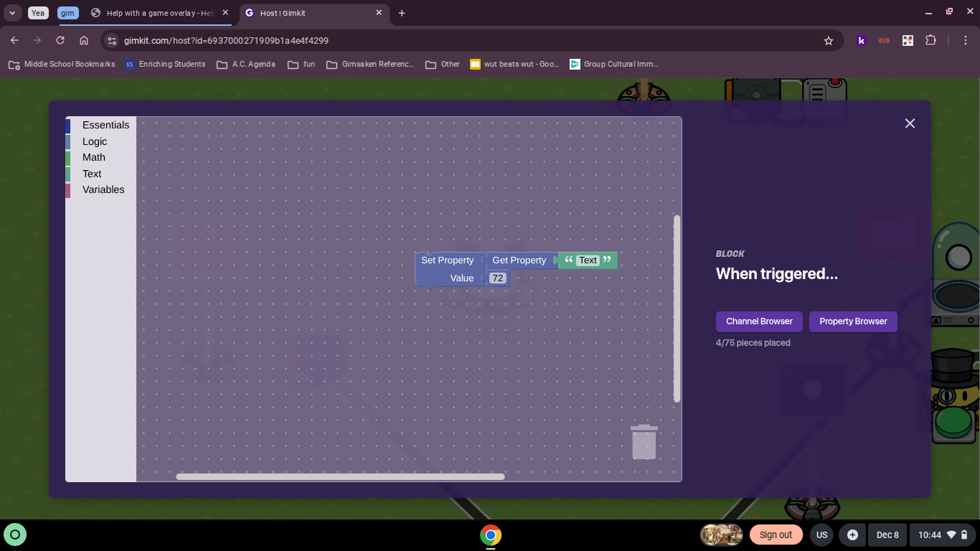Click the horizontal workspace scrollbar
The image size is (980, 551).
(x=340, y=476)
